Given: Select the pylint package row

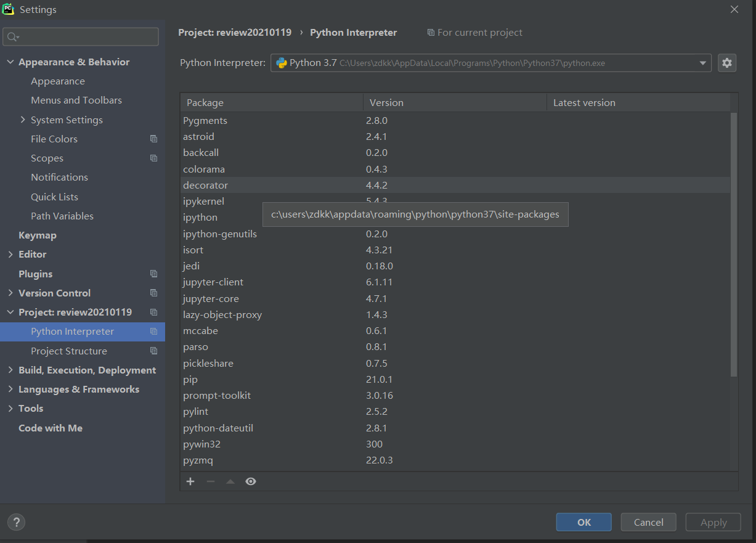Looking at the screenshot, I should pos(455,412).
